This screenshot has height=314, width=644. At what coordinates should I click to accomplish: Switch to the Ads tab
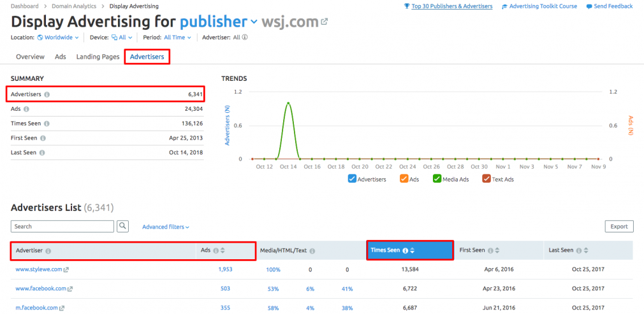coord(61,57)
